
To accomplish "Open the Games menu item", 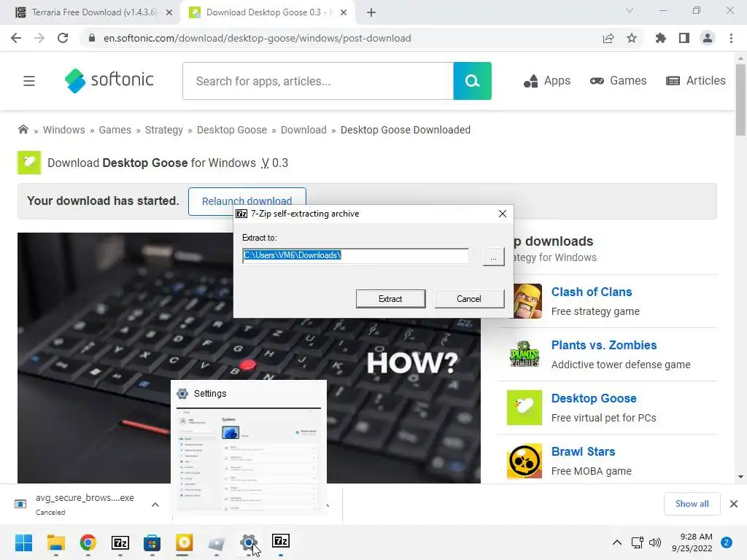I will click(618, 81).
